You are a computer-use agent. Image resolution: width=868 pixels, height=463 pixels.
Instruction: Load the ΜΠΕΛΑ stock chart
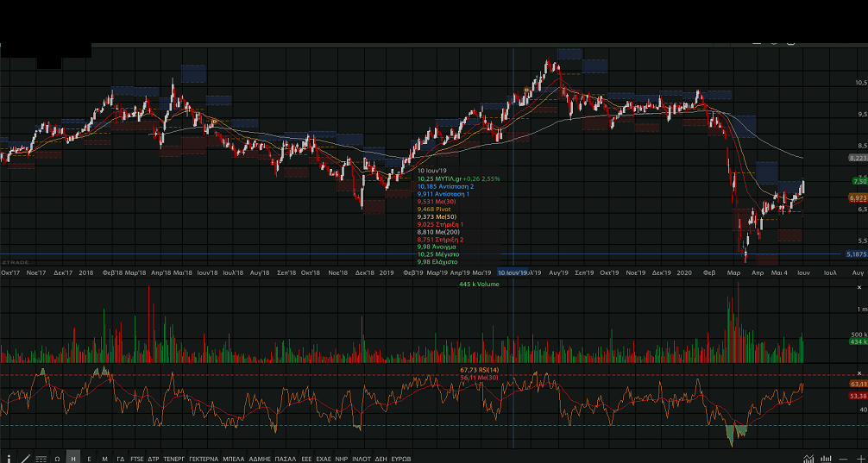(x=234, y=458)
